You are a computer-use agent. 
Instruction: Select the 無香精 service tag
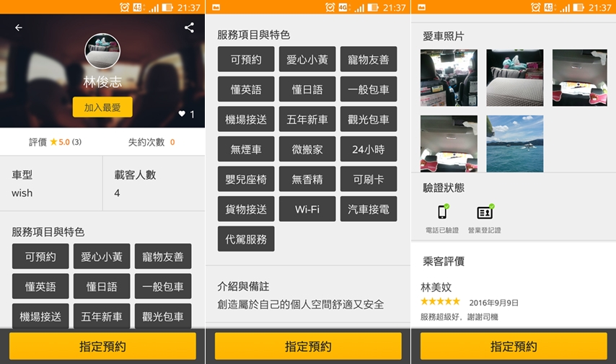click(x=307, y=179)
